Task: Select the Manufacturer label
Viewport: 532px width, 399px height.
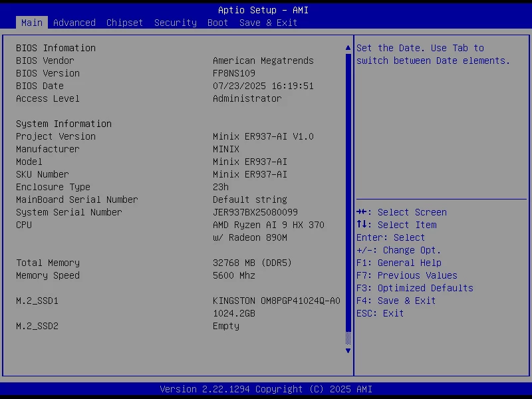Action: [x=48, y=149]
